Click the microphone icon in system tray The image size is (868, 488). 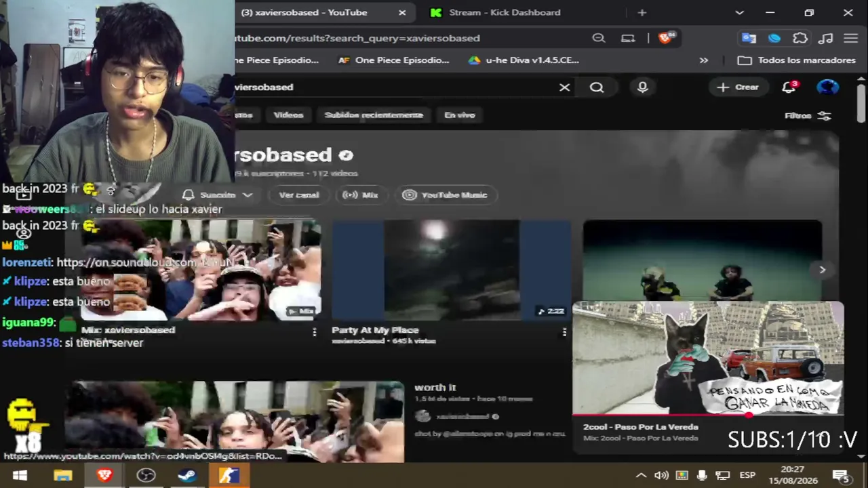click(x=702, y=475)
